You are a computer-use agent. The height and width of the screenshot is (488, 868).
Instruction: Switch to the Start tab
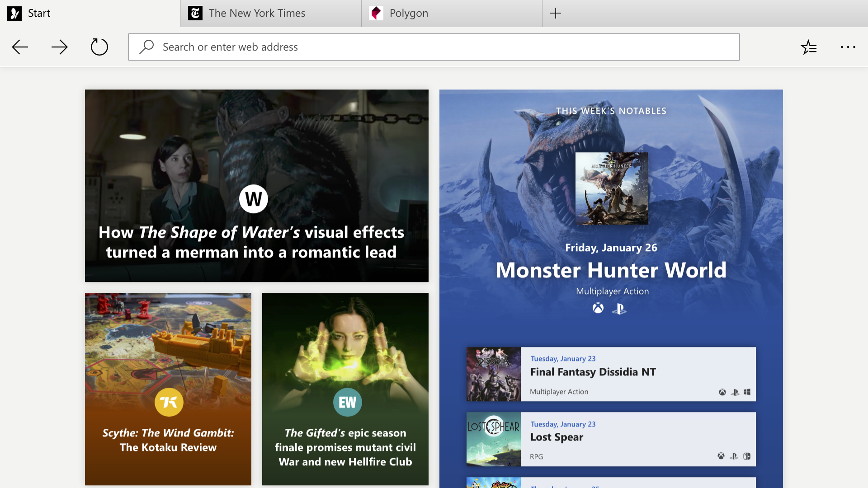click(90, 13)
